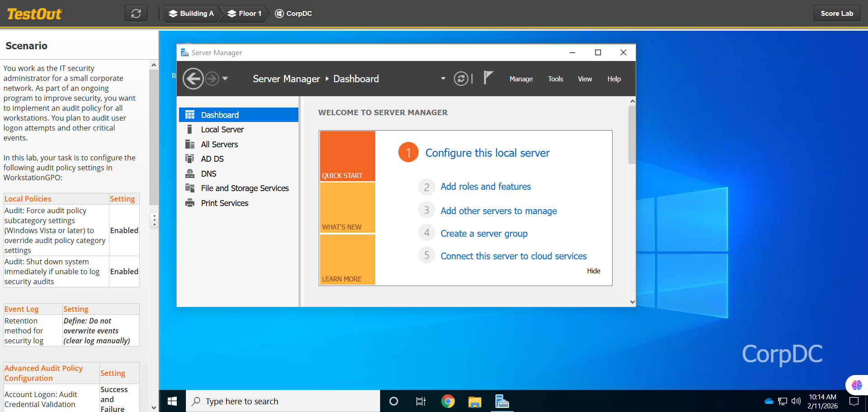Hide the welcome tile with Hide link
The image size is (868, 412).
(x=593, y=271)
